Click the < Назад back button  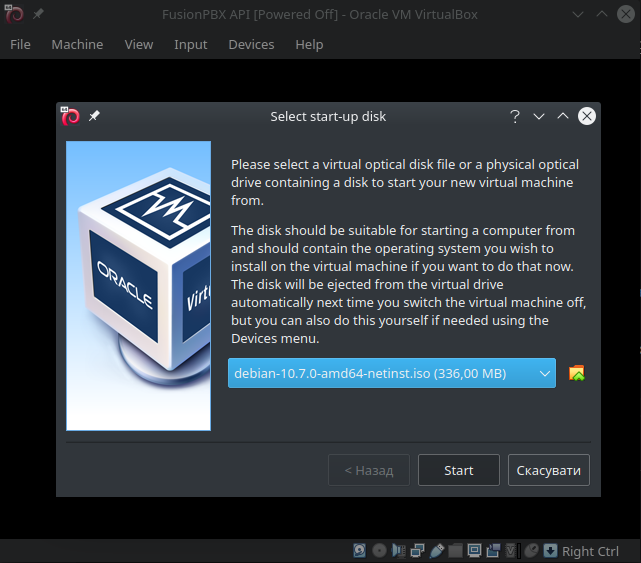click(x=369, y=470)
